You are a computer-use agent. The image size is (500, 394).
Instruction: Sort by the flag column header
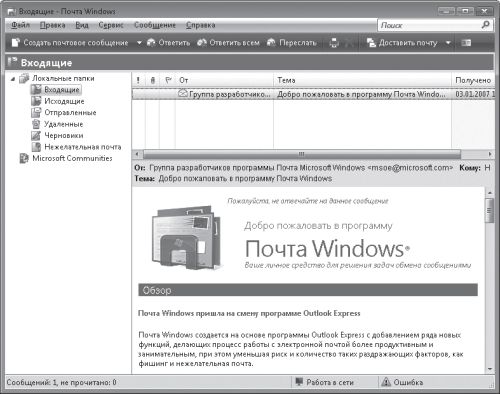(x=168, y=80)
